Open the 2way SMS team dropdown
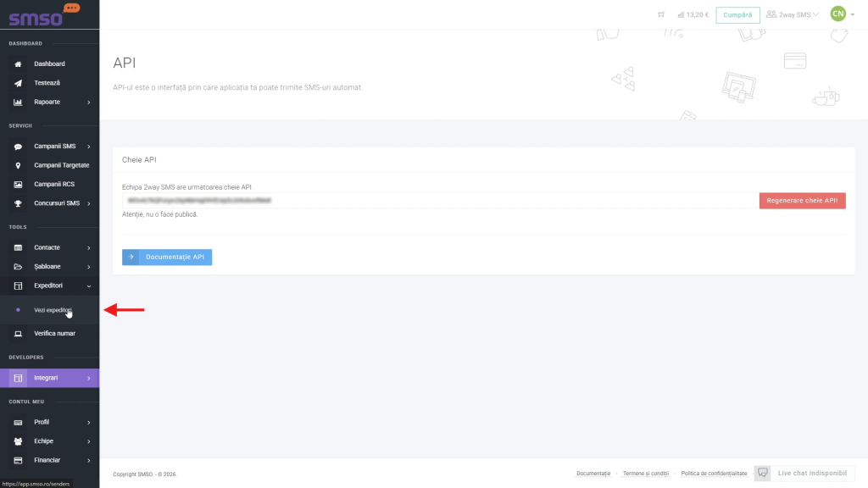Viewport: 868px width, 488px height. pyautogui.click(x=793, y=15)
